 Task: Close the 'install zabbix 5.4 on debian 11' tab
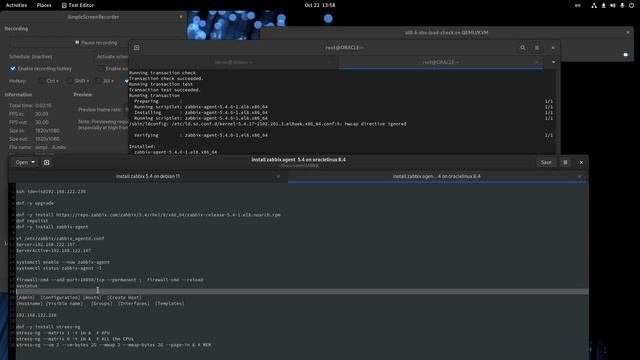click(278, 176)
